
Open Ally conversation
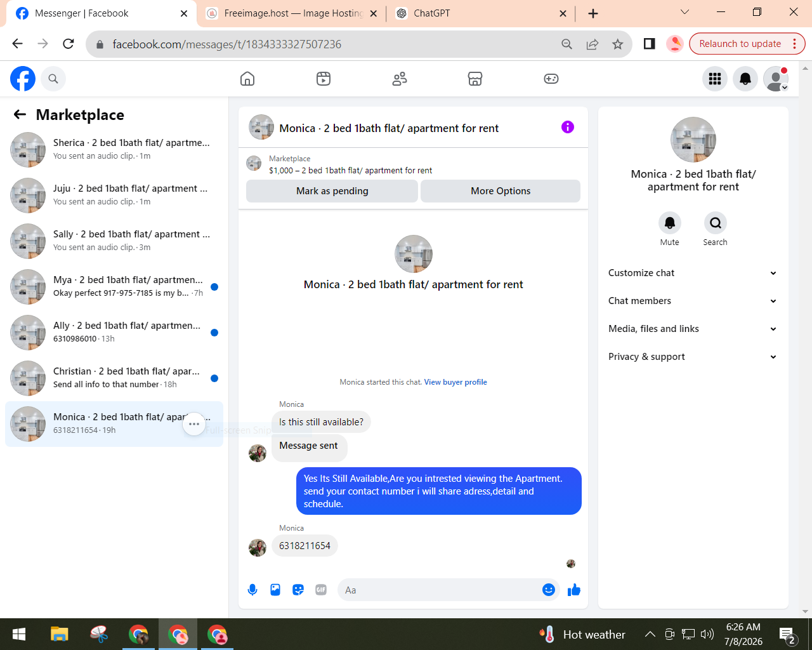(x=114, y=333)
